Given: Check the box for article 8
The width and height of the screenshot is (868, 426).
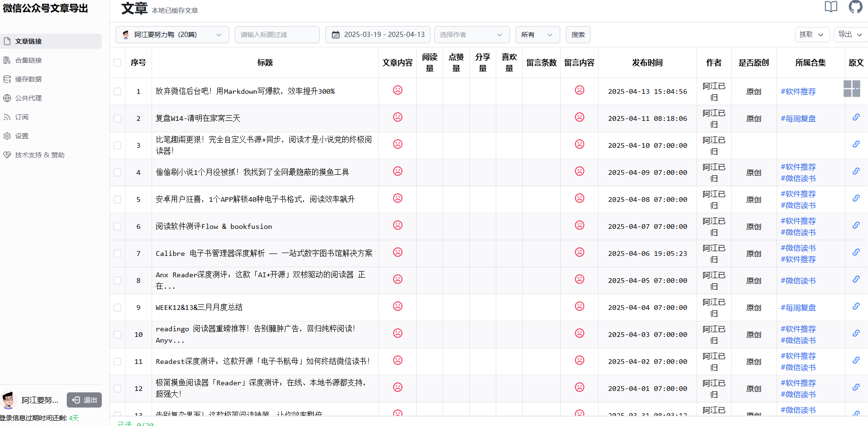Looking at the screenshot, I should (x=117, y=281).
